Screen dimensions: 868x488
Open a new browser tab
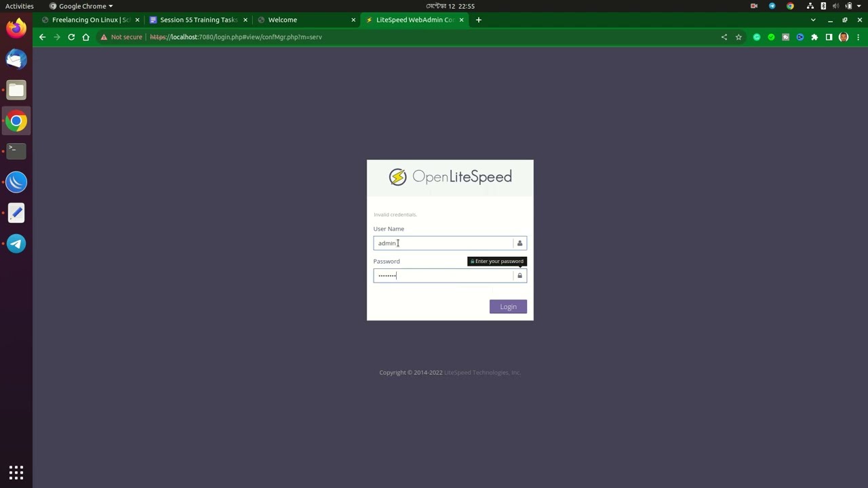pyautogui.click(x=479, y=20)
